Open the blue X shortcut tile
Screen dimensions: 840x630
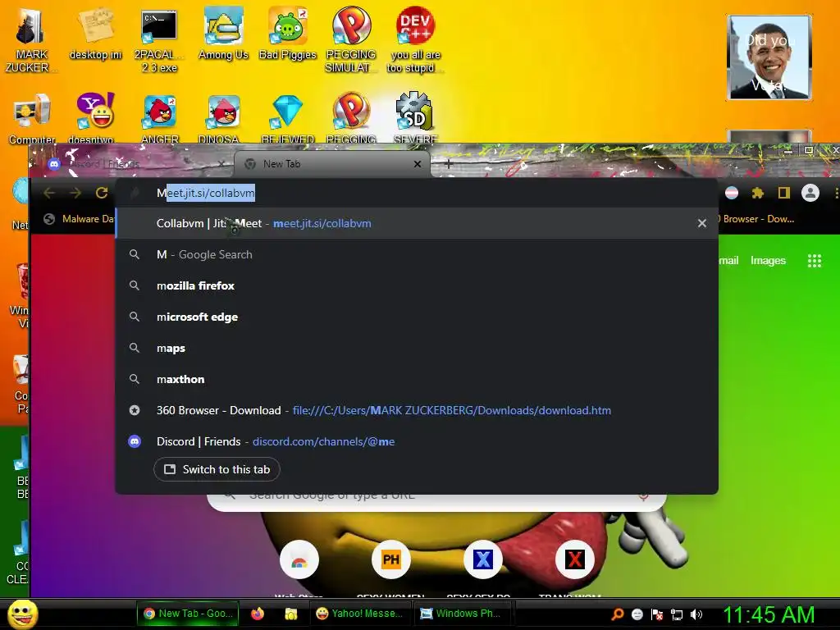tap(482, 560)
